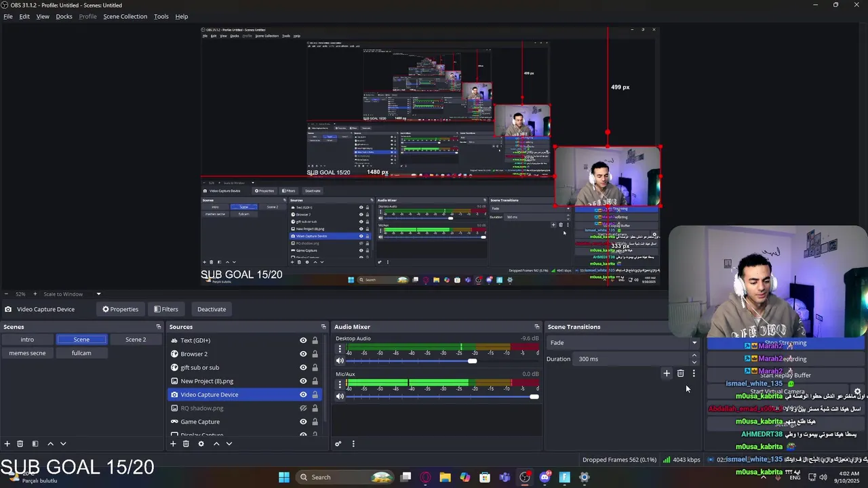Open the Docks menu
The width and height of the screenshot is (868, 488).
pyautogui.click(x=64, y=16)
